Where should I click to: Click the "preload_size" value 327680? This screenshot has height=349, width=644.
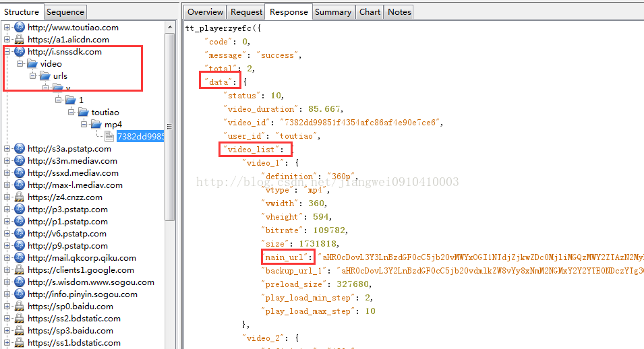pos(353,284)
